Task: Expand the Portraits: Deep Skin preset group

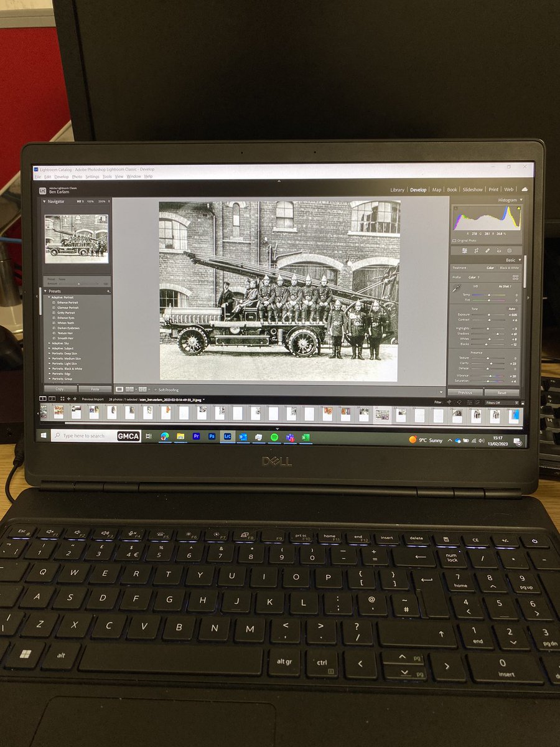Action: click(x=49, y=354)
